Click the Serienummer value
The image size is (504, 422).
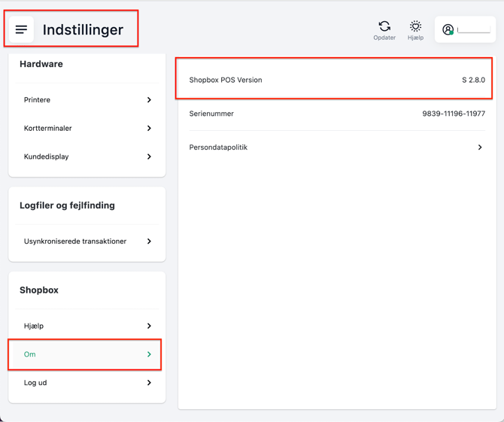(x=454, y=114)
